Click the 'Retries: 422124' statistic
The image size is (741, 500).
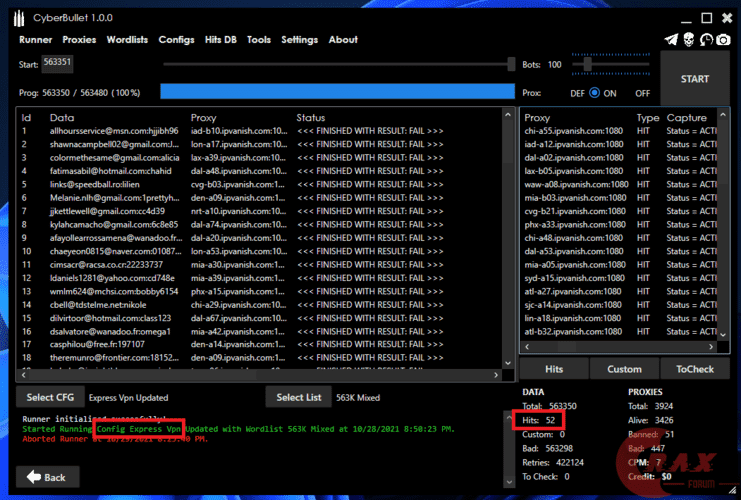(x=553, y=462)
